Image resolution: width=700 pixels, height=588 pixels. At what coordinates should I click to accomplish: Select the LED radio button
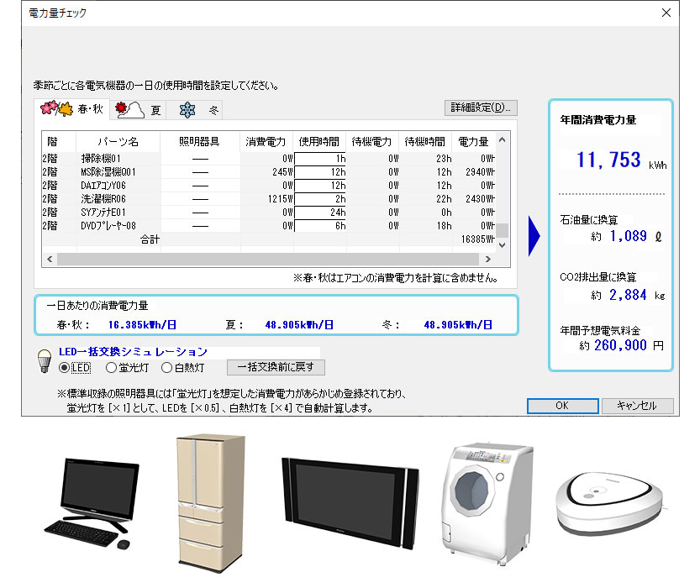coord(65,367)
